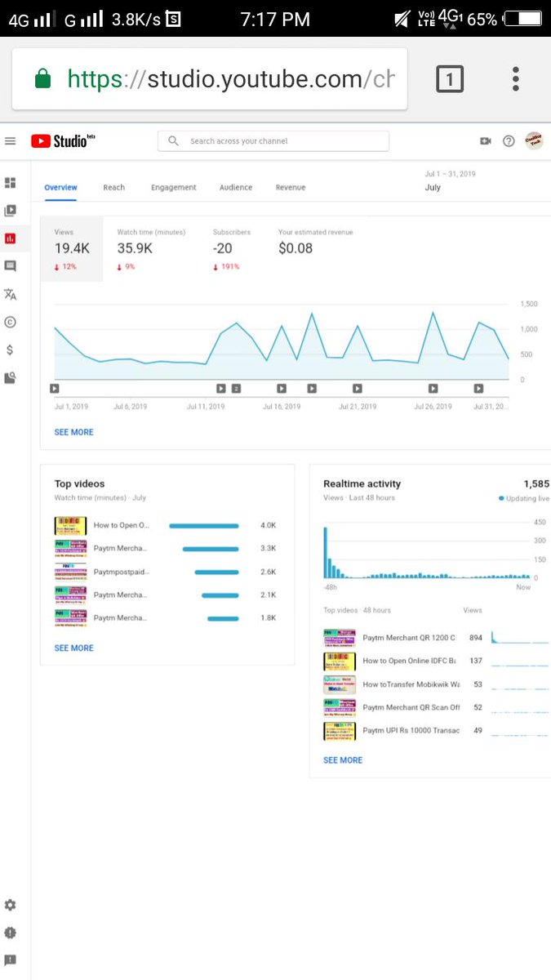Open thumbnail of Paytm Mercha video with 2.1K
The width and height of the screenshot is (551, 980).
coord(70,595)
